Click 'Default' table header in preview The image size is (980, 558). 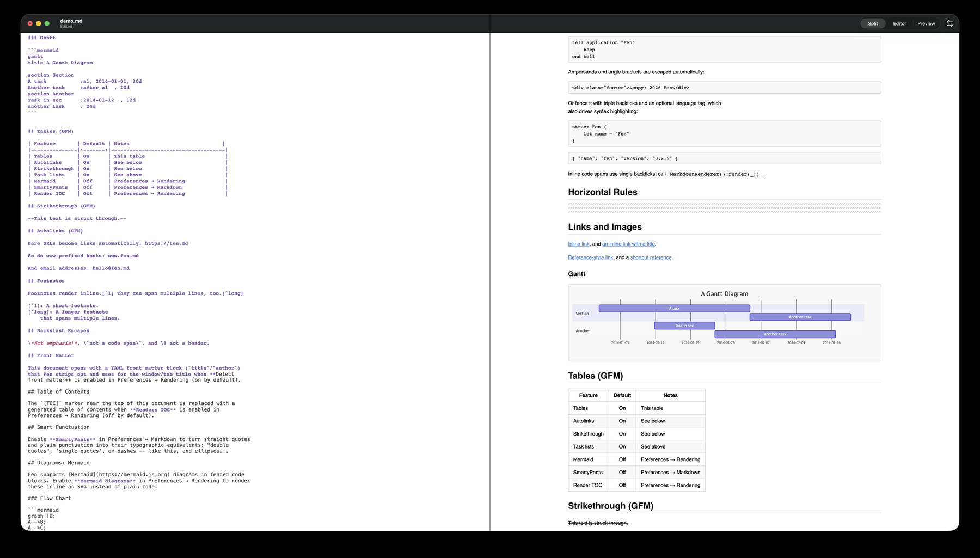622,395
